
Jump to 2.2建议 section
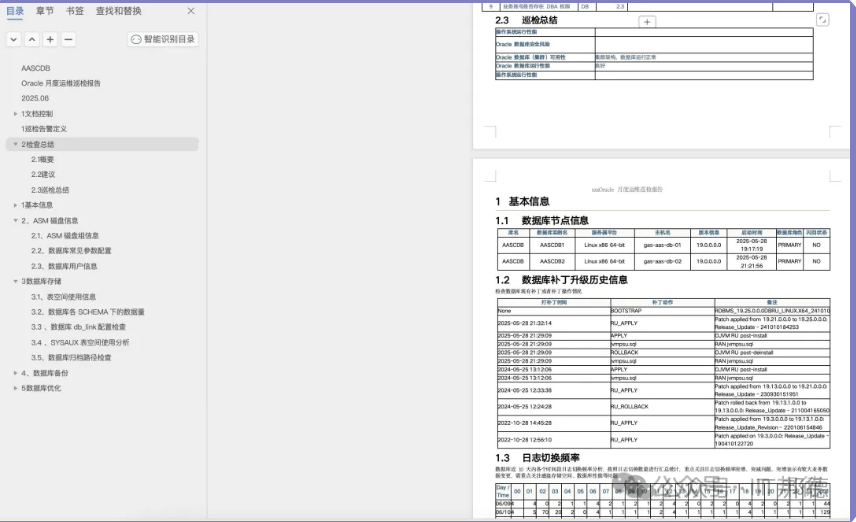(43, 175)
